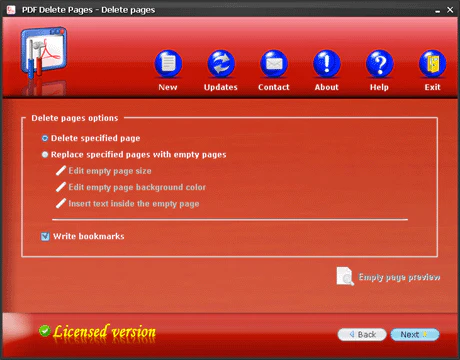Image resolution: width=460 pixels, height=360 pixels.
Task: Click the Exit door icon
Action: (432, 63)
